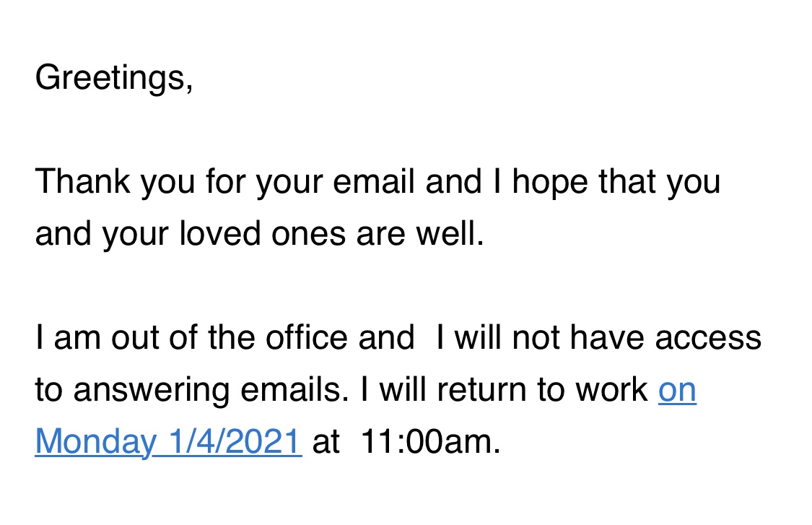Click the underlined 'on' link after 'work'

[677, 390]
